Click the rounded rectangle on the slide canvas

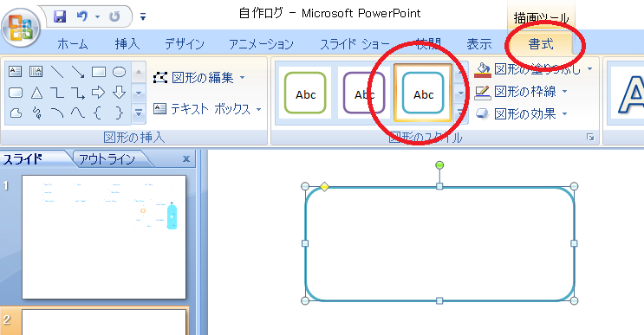439,243
